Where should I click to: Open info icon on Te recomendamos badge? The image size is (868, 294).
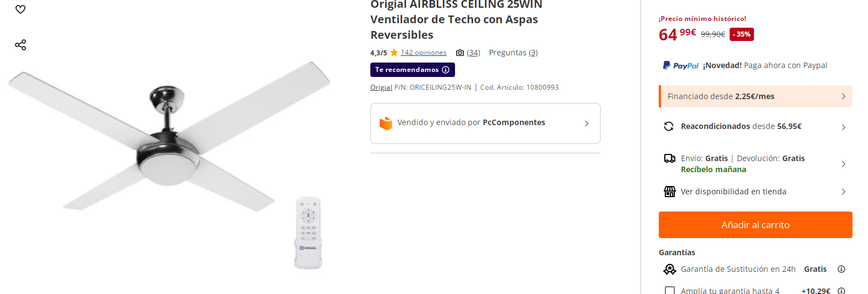coord(445,70)
